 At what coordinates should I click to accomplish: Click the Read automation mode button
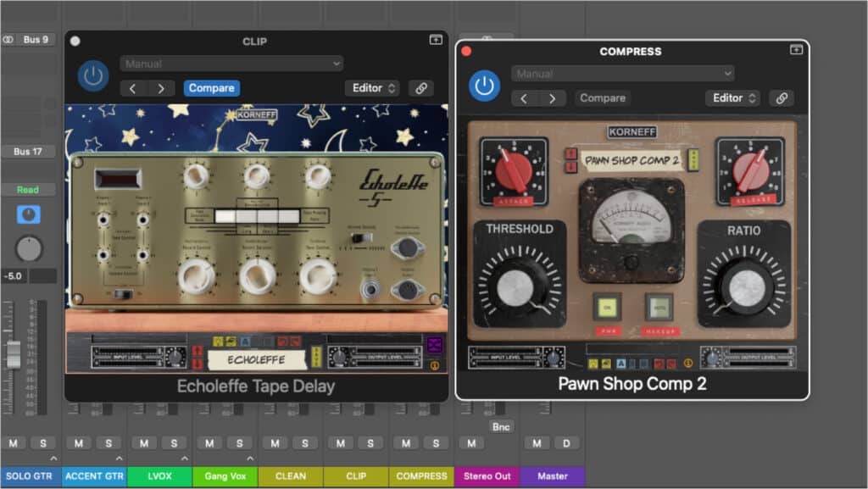(28, 190)
